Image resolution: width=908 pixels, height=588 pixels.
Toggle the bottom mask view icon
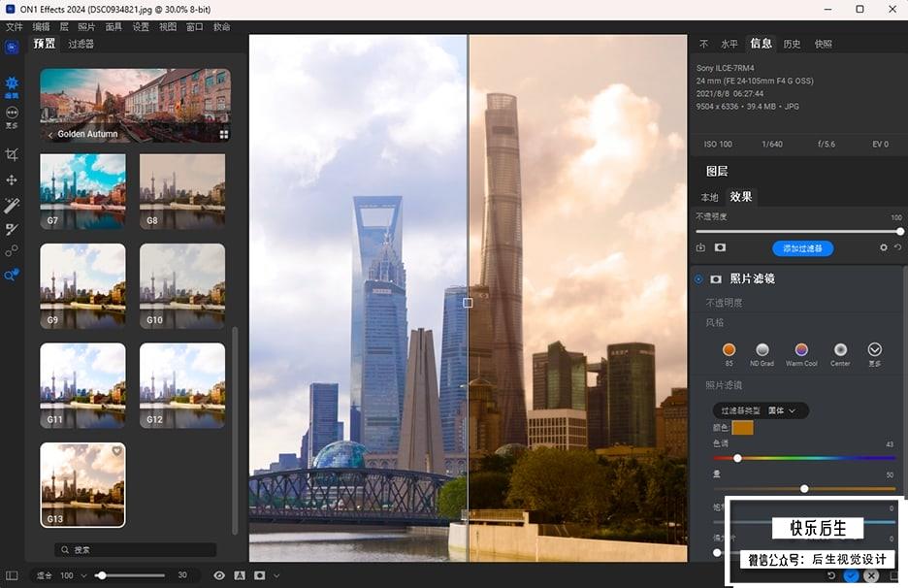coord(259,575)
